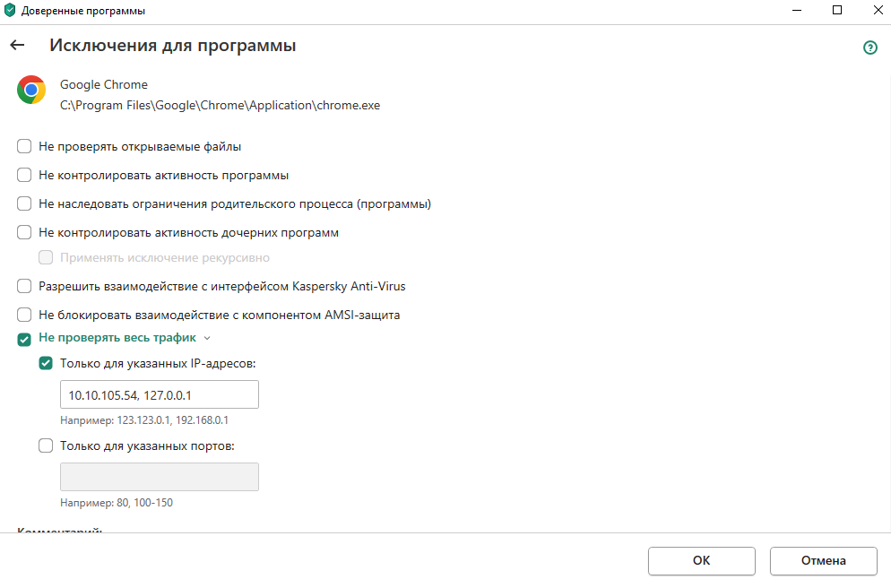Click the Kaspersky shield icon in title bar
Image resolution: width=891 pixels, height=588 pixels.
(11, 11)
